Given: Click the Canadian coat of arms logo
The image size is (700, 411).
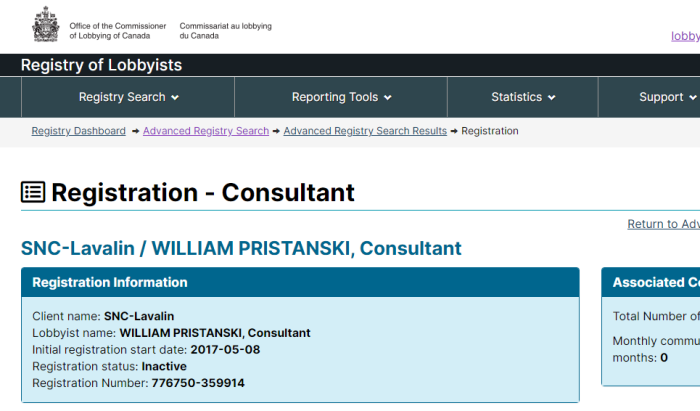Looking at the screenshot, I should tap(46, 25).
